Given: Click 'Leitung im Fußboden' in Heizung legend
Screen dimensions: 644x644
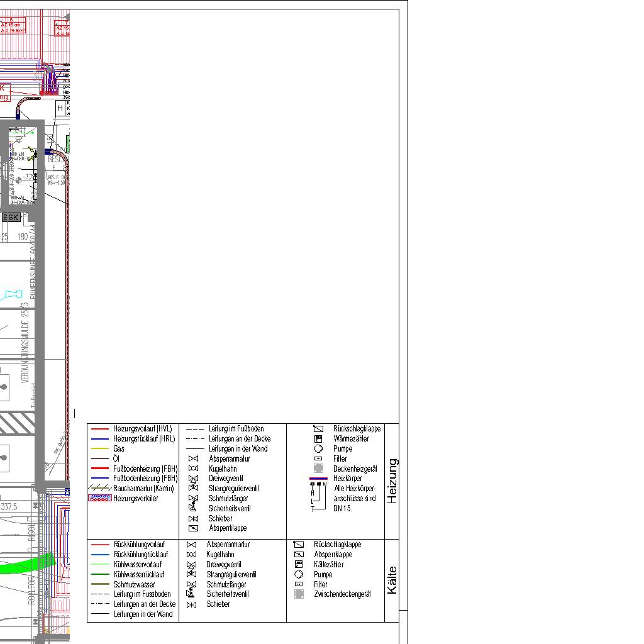Looking at the screenshot, I should (236, 429).
